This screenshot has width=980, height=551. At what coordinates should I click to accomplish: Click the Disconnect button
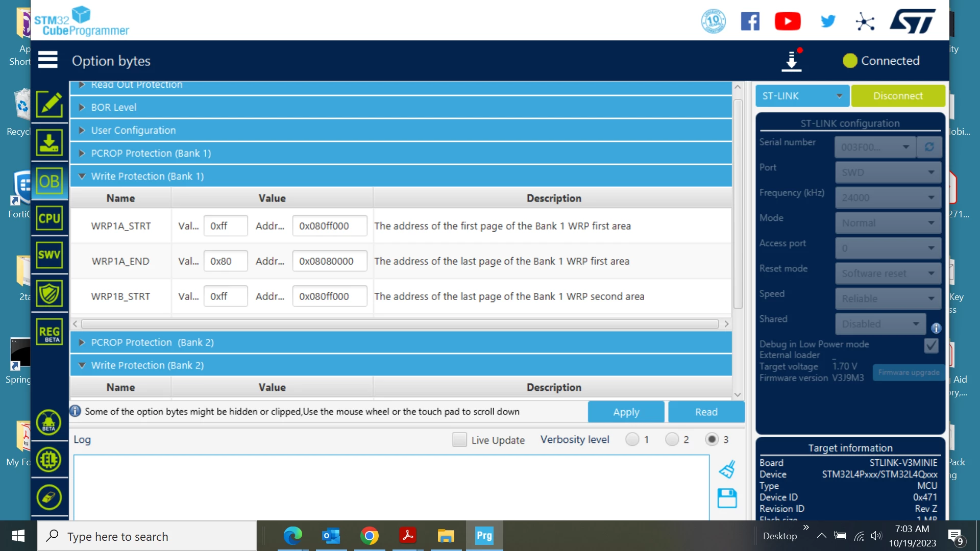tap(898, 96)
